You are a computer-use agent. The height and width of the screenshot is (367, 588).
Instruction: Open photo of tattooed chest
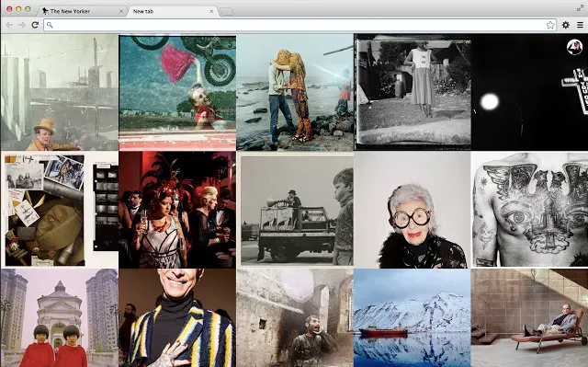pos(529,210)
